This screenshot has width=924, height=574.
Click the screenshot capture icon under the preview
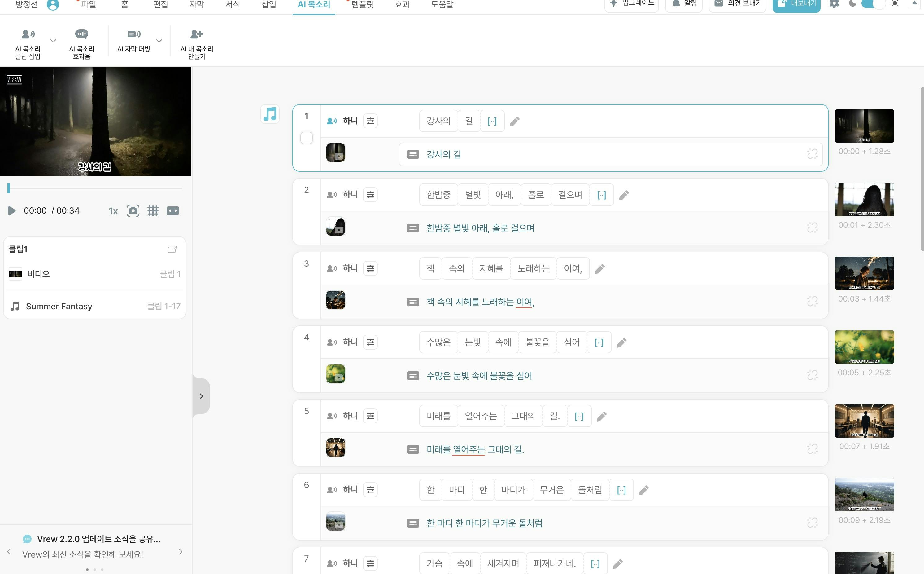[133, 211]
